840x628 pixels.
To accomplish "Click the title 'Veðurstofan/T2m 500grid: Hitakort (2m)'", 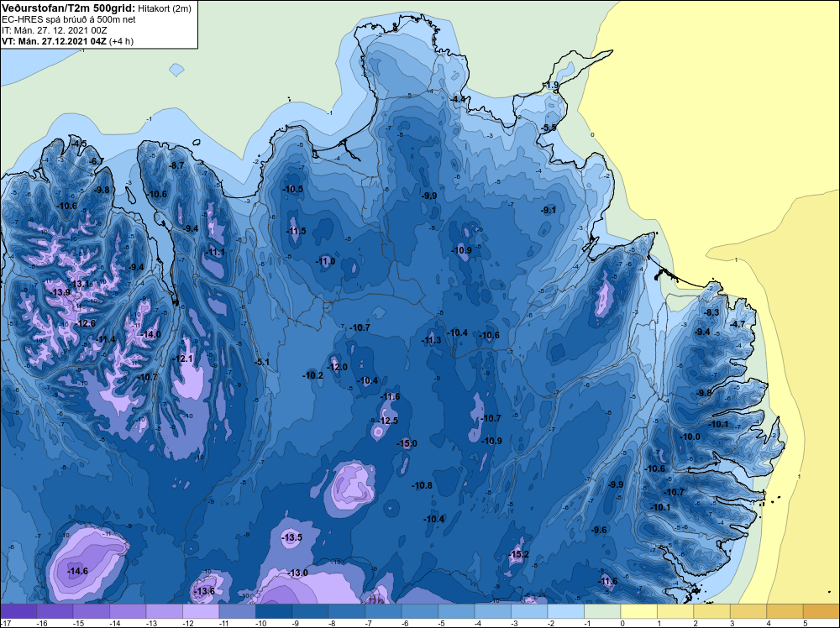I will (96, 8).
